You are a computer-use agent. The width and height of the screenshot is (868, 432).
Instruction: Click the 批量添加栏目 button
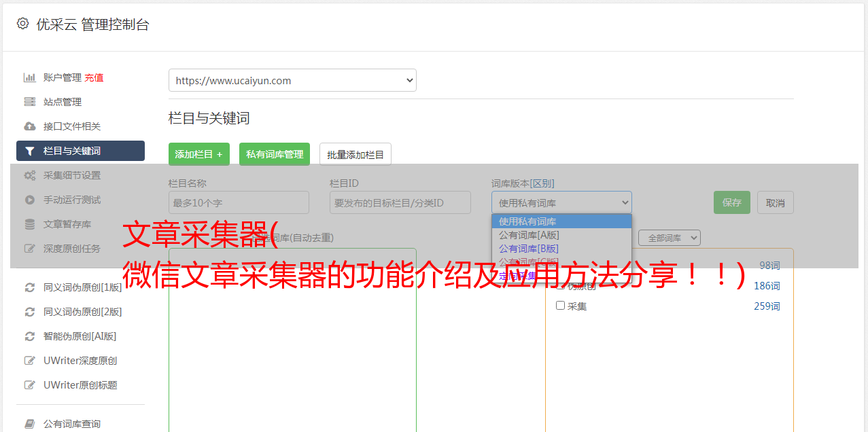355,154
